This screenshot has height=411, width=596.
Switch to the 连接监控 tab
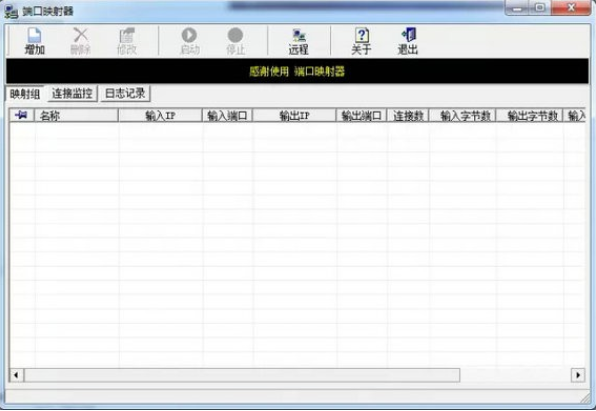72,94
